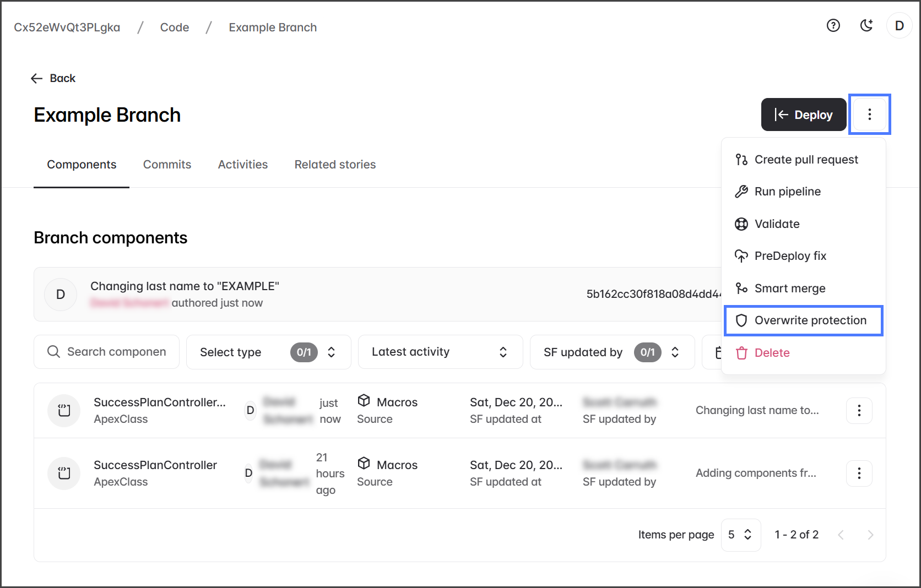
Task: Open the user avatar D menu
Action: pos(899,26)
